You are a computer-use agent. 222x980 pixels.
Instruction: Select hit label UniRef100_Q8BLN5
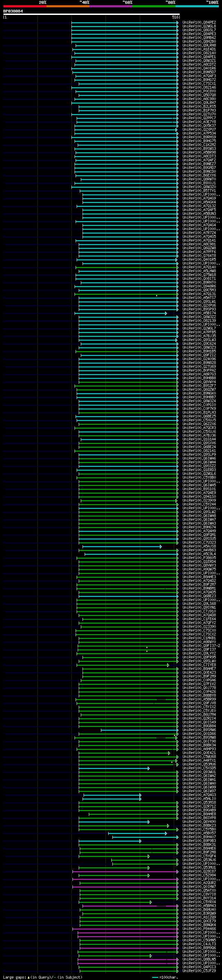pyautogui.click(x=199, y=960)
